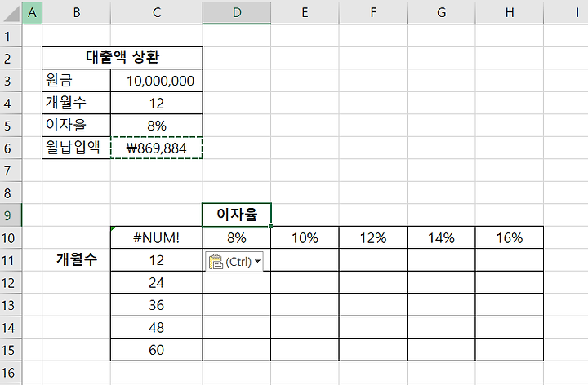
Task: Select the cell showing 10,000,000
Action: (156, 81)
